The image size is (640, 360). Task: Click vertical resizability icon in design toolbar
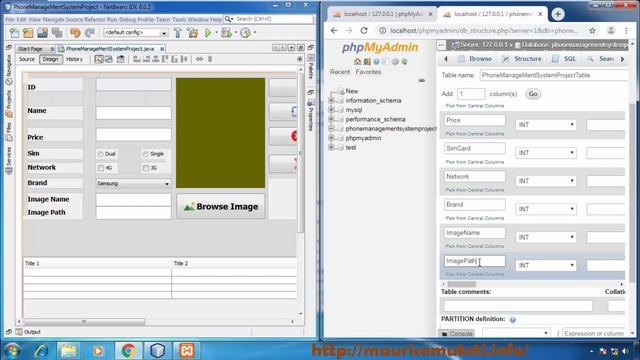click(x=210, y=59)
